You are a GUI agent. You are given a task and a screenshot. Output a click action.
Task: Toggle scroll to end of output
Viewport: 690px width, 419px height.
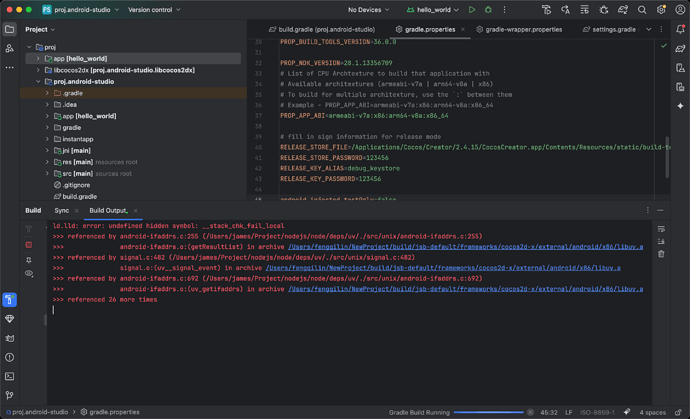tap(661, 242)
